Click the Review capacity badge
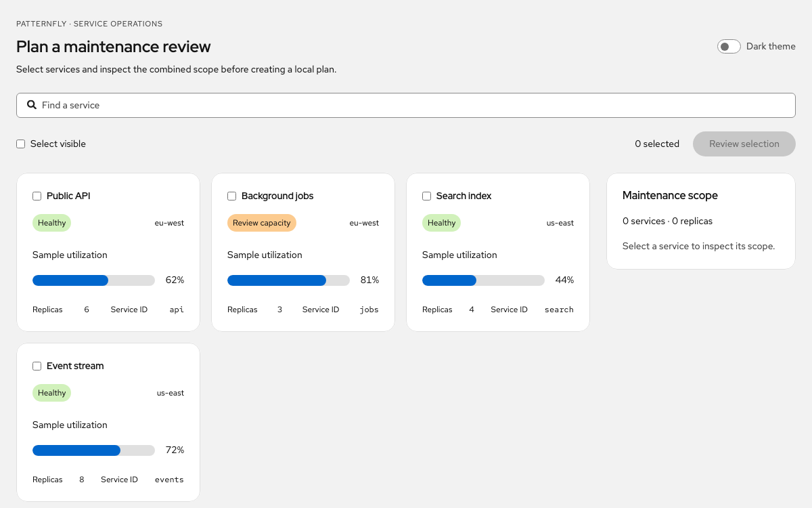The height and width of the screenshot is (508, 812). pos(262,223)
